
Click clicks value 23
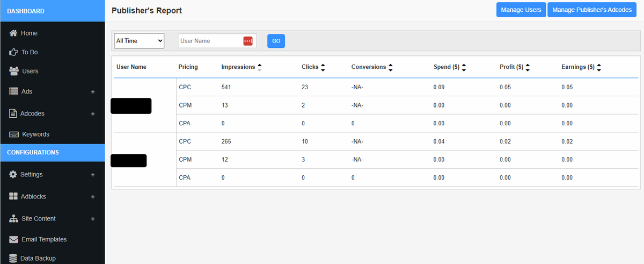pos(305,87)
